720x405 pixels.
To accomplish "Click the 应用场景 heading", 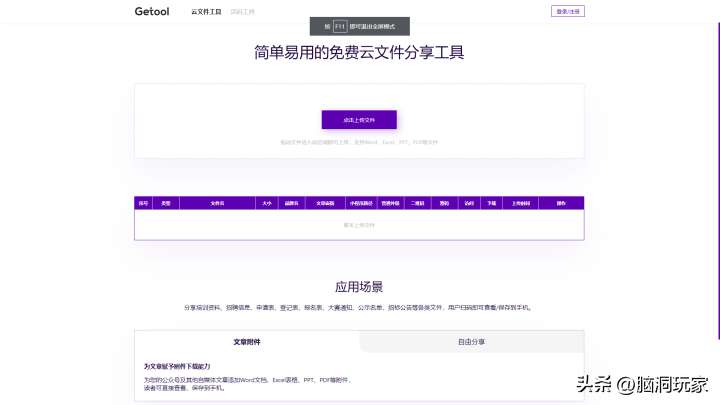I will tap(359, 287).
